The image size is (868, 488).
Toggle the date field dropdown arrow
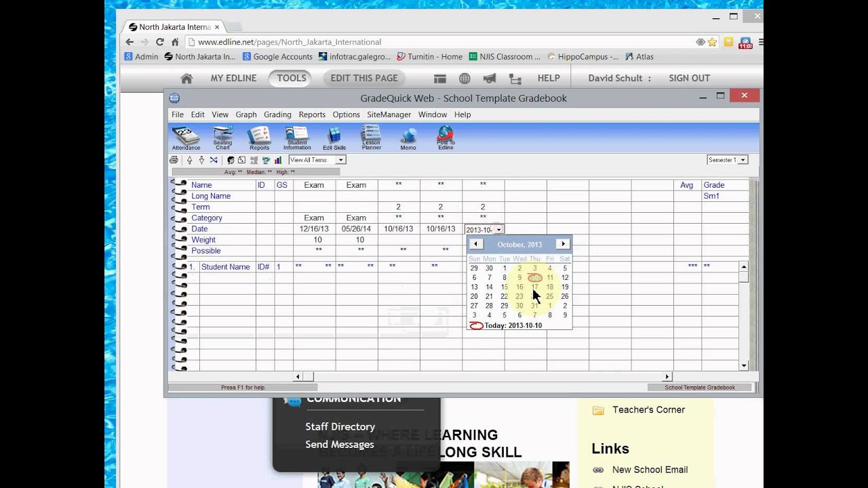pos(498,230)
